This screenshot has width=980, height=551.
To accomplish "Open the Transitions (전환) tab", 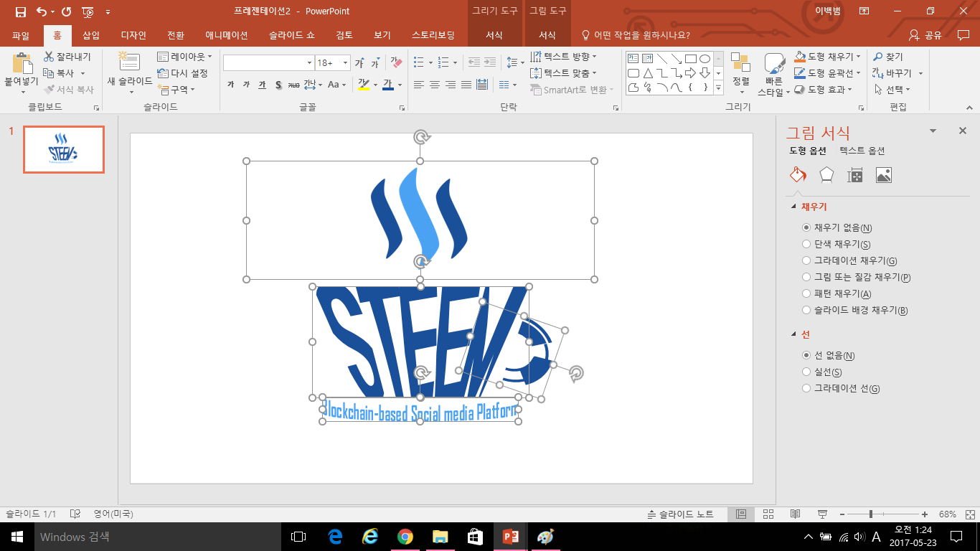I will (x=176, y=35).
